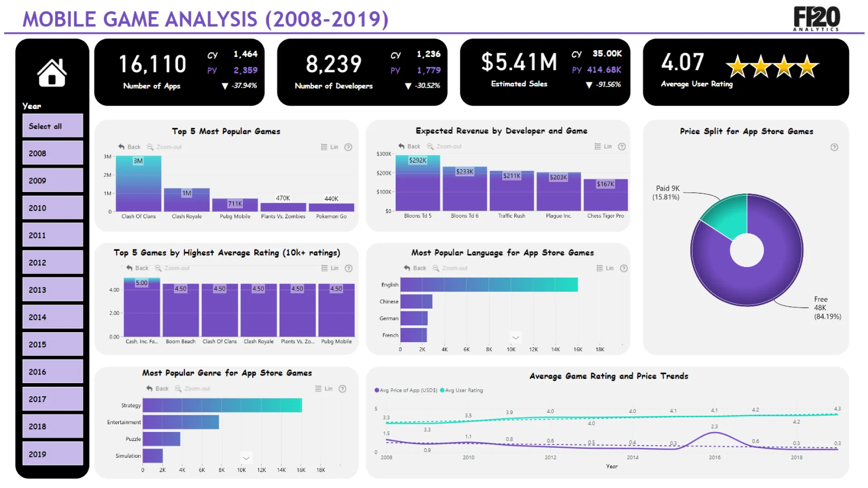Select Pubg Mobile 711K bar
Image resolution: width=868 pixels, height=488 pixels.
point(235,205)
